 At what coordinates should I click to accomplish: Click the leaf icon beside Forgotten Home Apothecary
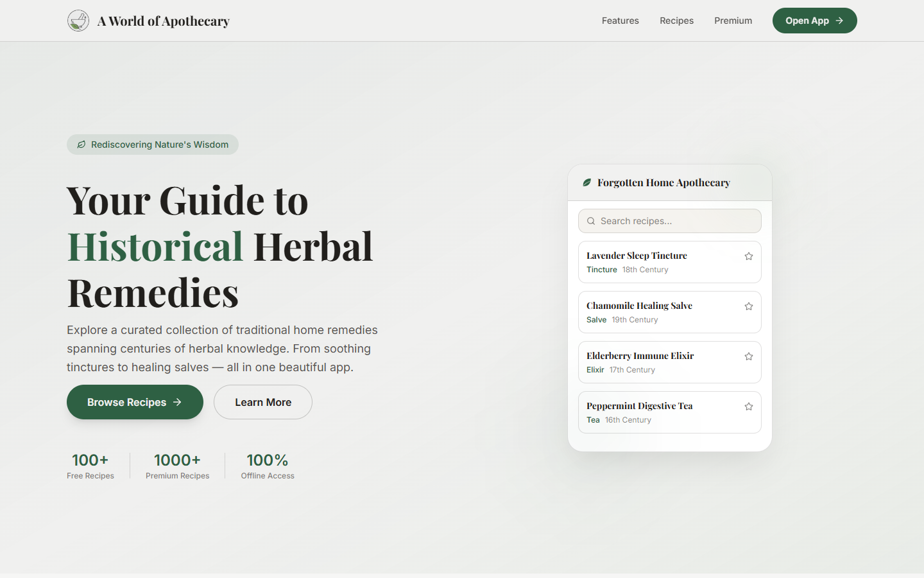586,182
